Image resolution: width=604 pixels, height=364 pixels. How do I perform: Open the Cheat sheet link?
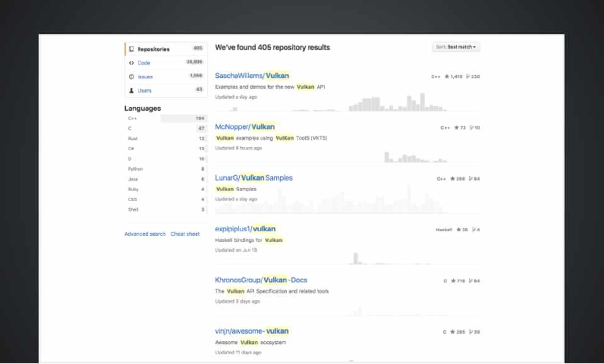click(x=185, y=234)
